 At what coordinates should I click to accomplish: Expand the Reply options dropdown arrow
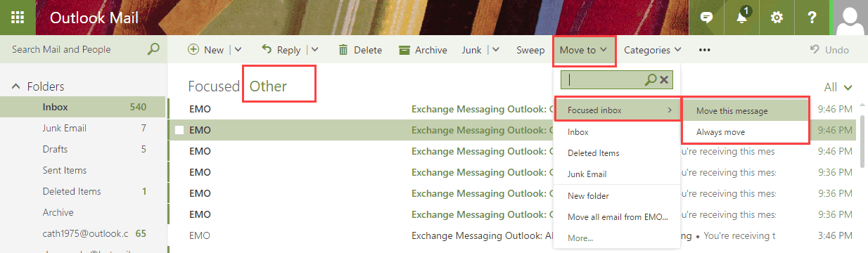314,50
